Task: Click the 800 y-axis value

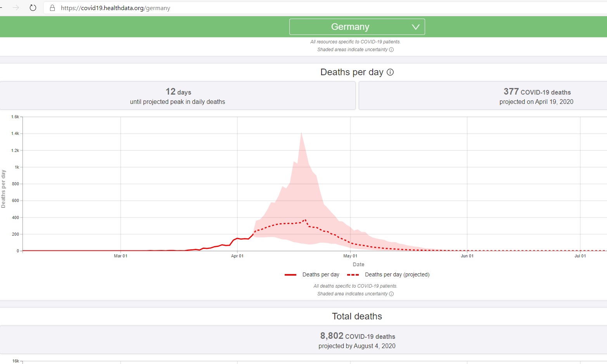Action: point(16,184)
